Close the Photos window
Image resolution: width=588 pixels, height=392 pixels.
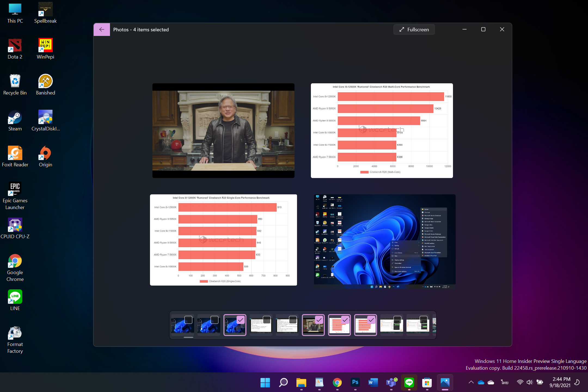[x=502, y=29]
